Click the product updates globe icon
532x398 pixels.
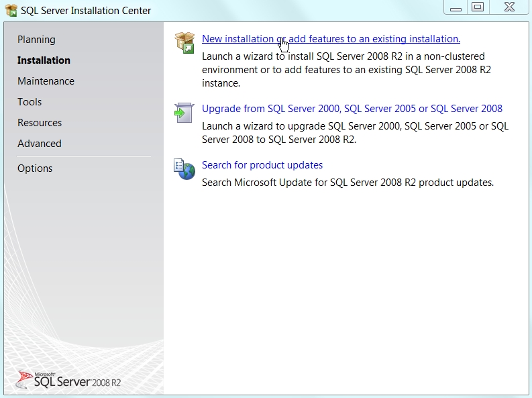(184, 169)
